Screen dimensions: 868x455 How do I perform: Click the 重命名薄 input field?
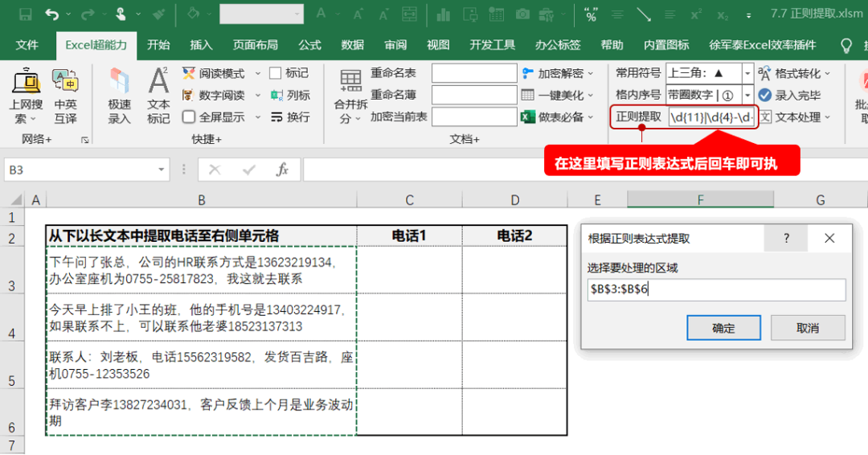tap(474, 95)
